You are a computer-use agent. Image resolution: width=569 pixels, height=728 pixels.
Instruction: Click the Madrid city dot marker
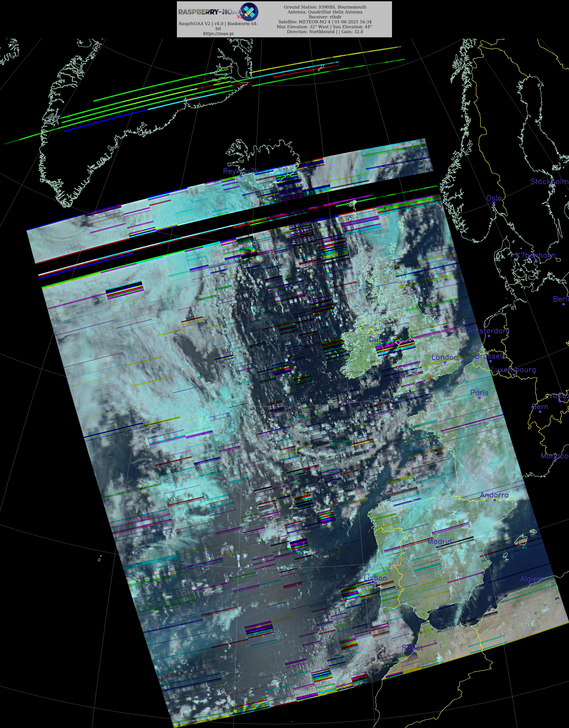coord(440,547)
